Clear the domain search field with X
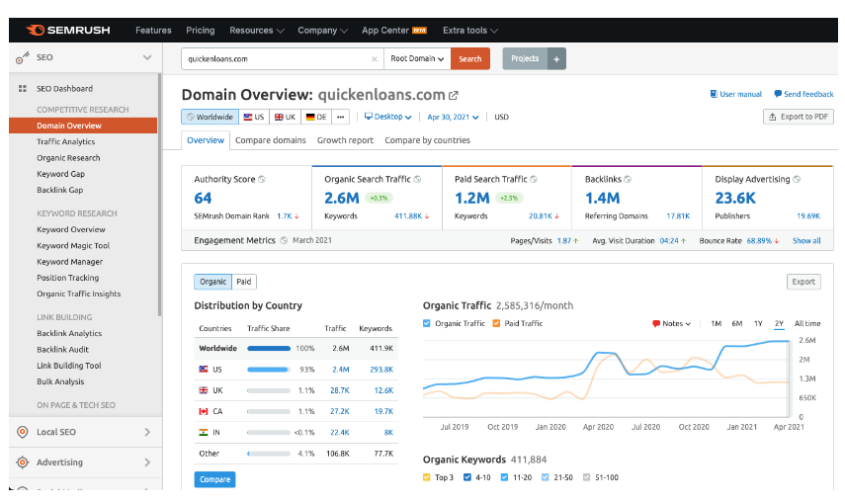 [x=374, y=58]
